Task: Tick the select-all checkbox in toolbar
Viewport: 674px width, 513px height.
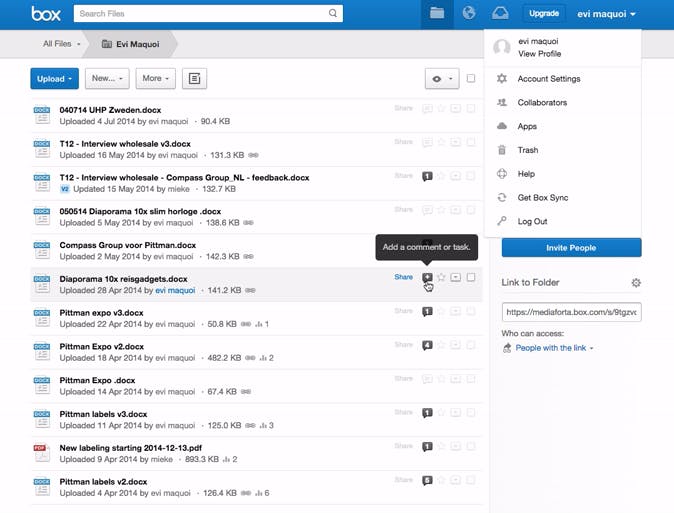Action: [471, 78]
